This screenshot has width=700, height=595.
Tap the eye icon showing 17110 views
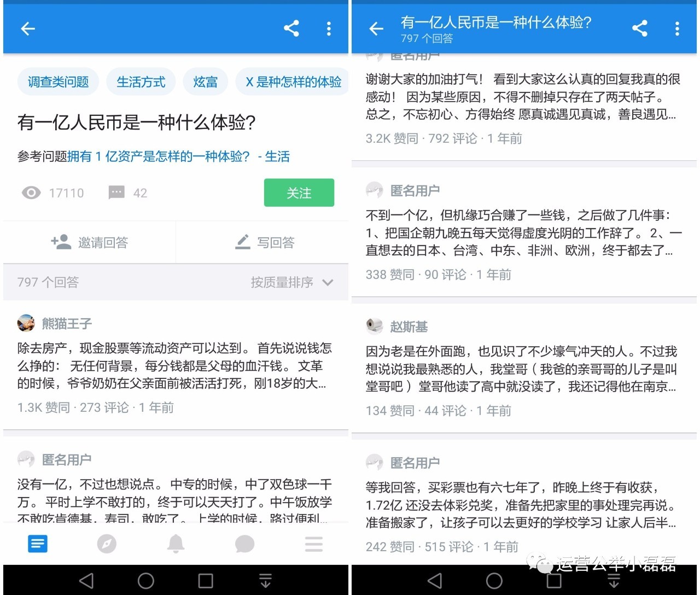(x=31, y=192)
